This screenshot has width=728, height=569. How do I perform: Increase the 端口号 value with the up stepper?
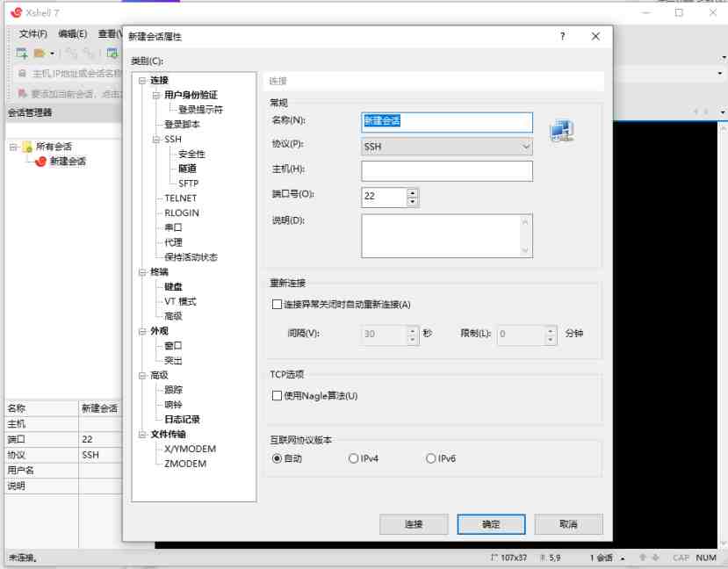pyautogui.click(x=413, y=193)
